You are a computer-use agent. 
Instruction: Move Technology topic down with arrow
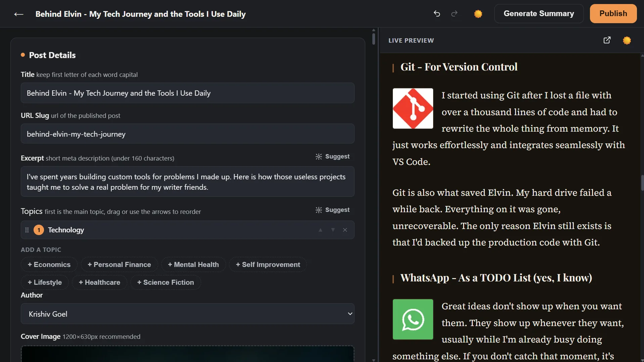pos(333,230)
